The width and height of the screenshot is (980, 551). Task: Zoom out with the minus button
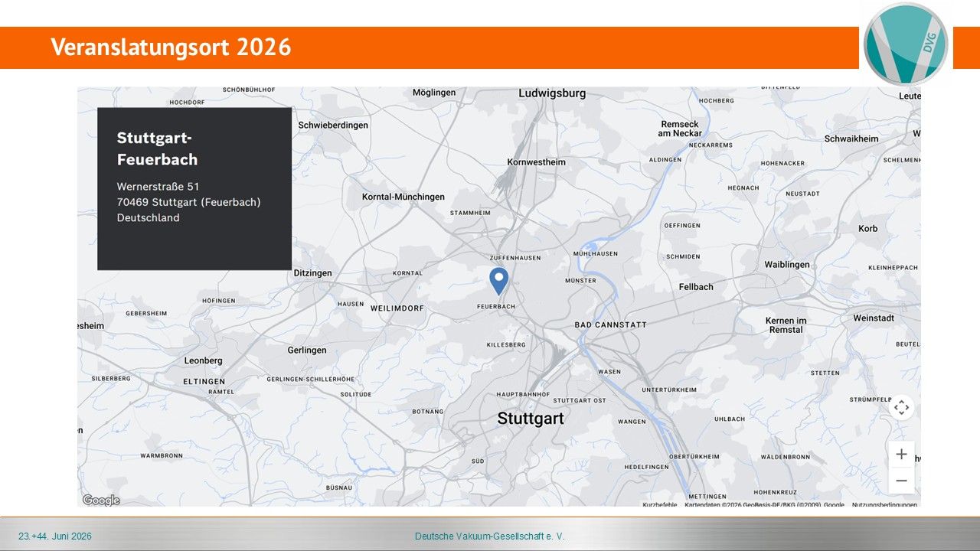point(901,481)
